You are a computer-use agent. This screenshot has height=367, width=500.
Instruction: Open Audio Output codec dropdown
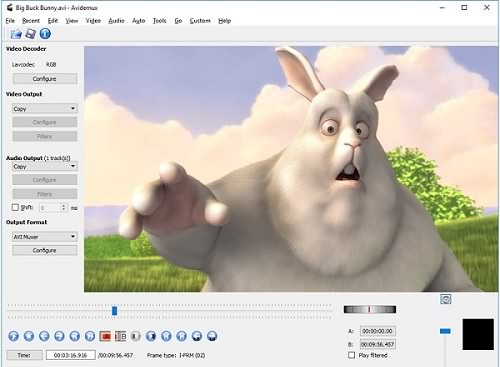click(x=45, y=166)
